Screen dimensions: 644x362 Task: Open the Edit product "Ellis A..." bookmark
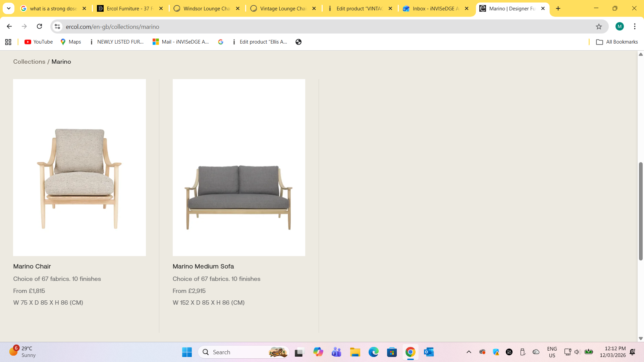click(x=260, y=42)
